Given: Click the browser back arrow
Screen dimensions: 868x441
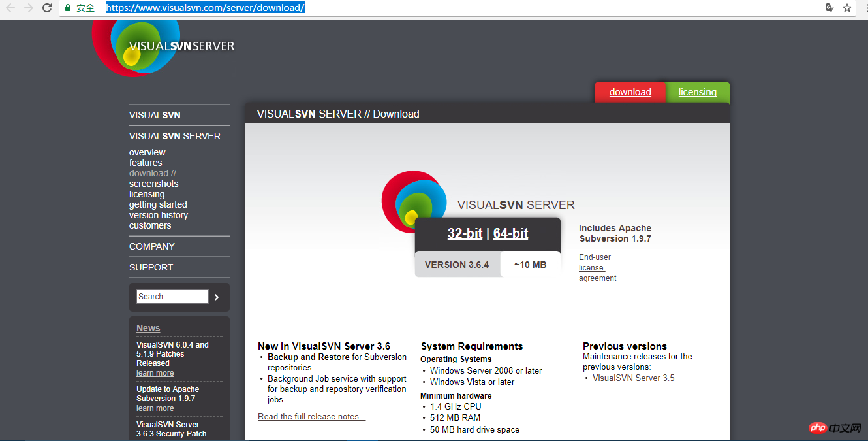Looking at the screenshot, I should click(x=10, y=8).
